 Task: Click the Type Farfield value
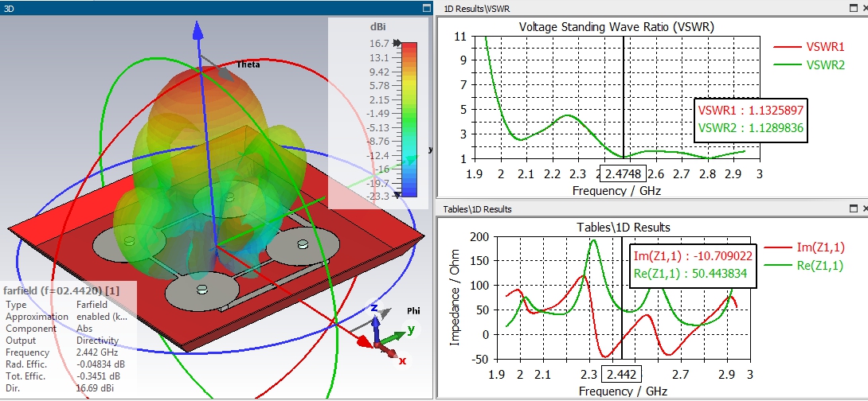pos(91,305)
